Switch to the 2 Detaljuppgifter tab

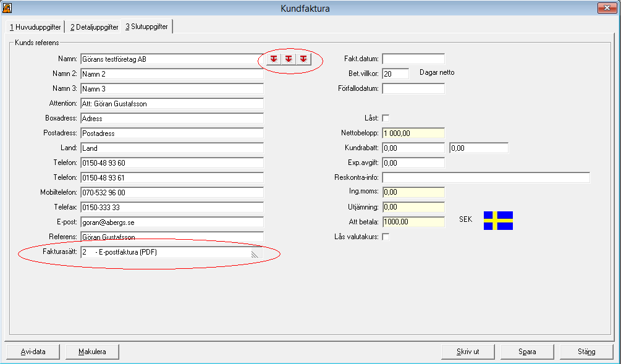pyautogui.click(x=95, y=27)
